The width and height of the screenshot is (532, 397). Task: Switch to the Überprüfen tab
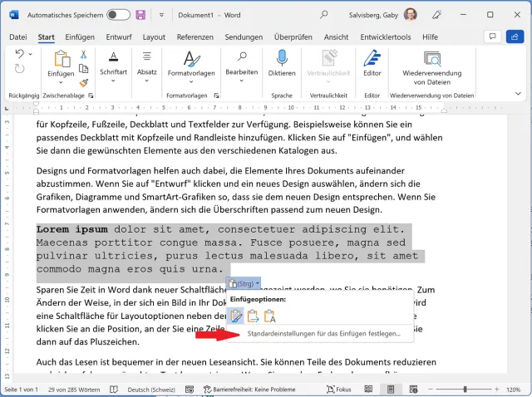click(x=293, y=37)
